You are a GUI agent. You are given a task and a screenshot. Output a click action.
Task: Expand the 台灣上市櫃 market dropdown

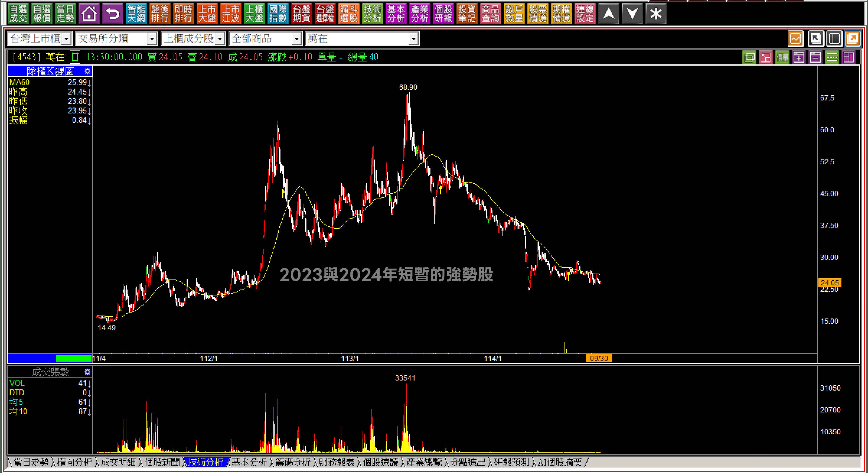pos(67,39)
